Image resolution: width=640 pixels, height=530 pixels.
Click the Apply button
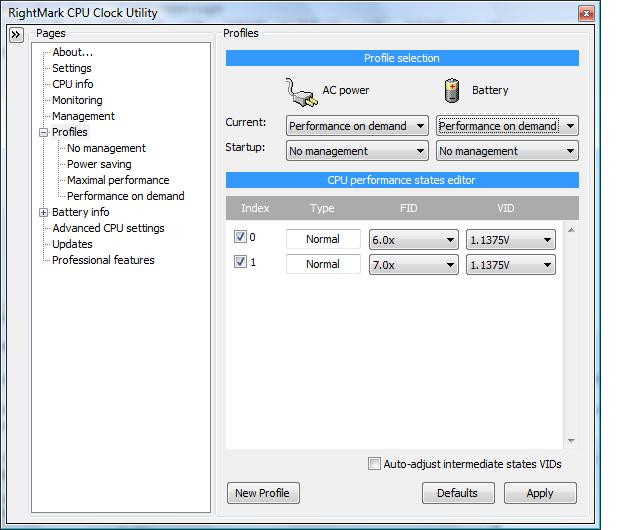point(540,493)
